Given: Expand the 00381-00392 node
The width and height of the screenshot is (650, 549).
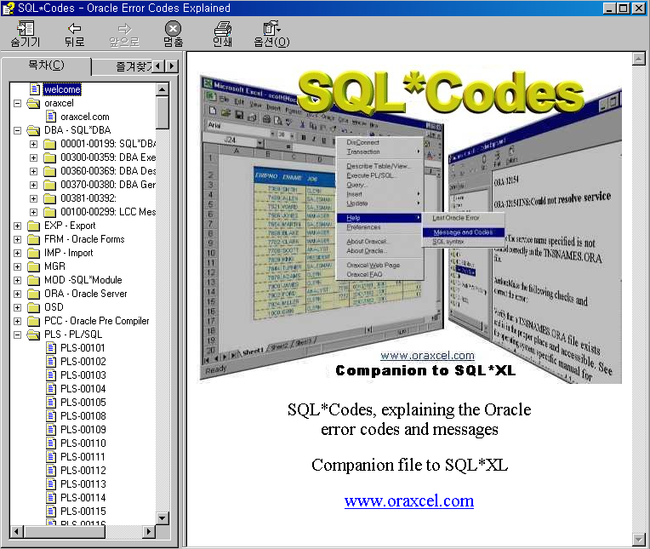Looking at the screenshot, I should (34, 199).
